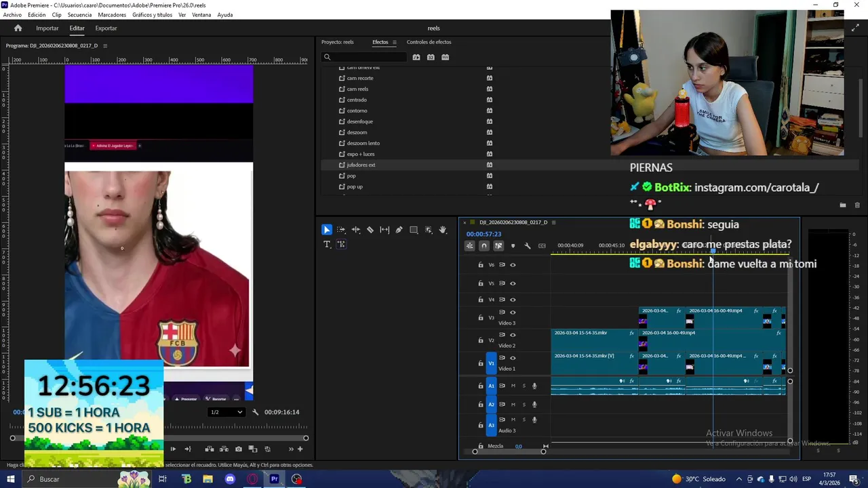Select the Type tool
This screenshot has height=488, width=868.
pos(327,244)
